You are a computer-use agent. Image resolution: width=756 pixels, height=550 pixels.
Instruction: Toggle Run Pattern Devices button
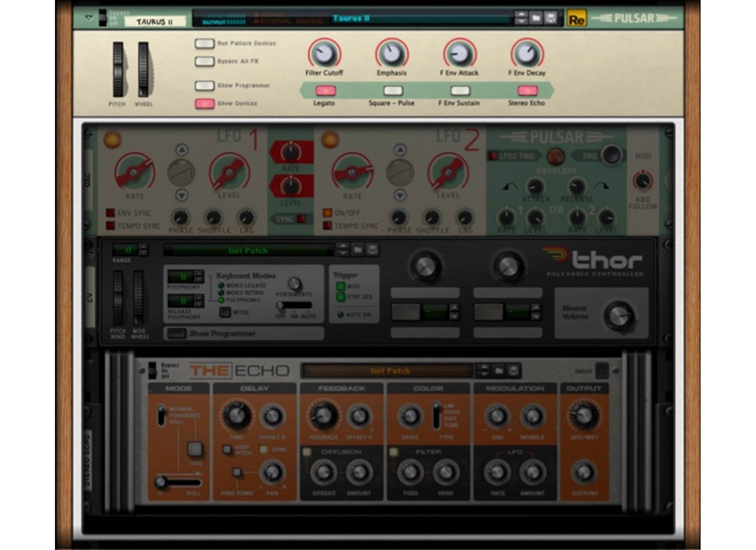204,43
